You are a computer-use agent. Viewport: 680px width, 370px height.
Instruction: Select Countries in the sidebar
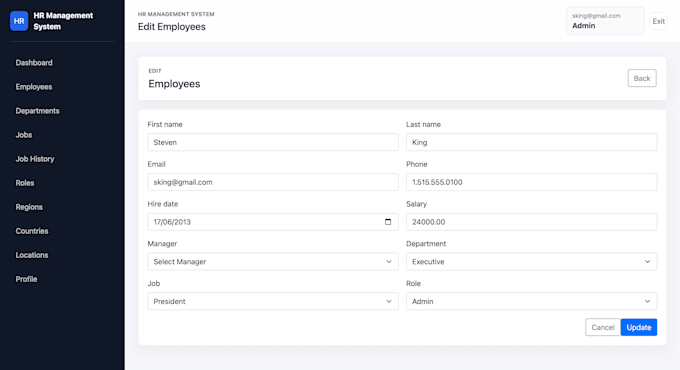click(x=32, y=231)
